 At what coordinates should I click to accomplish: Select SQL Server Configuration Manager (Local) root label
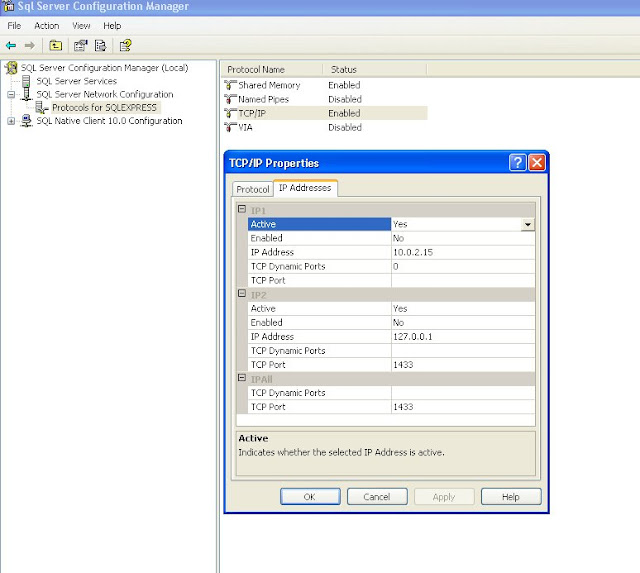104,68
